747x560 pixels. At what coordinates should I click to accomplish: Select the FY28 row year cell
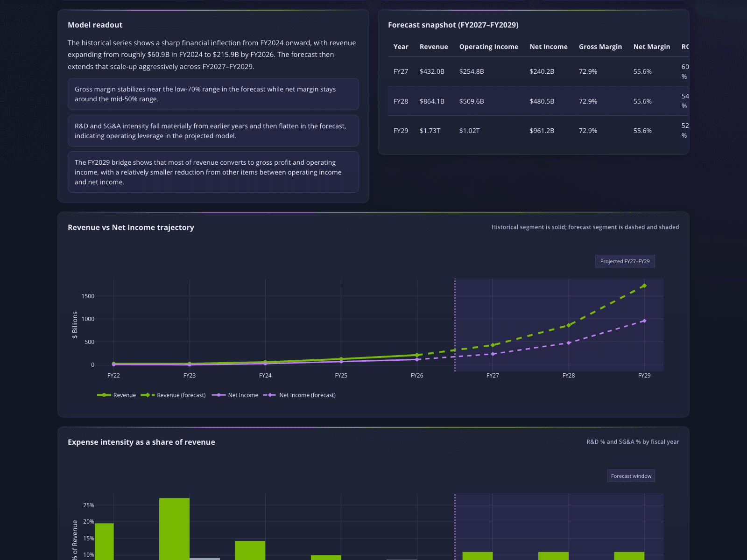pyautogui.click(x=401, y=101)
